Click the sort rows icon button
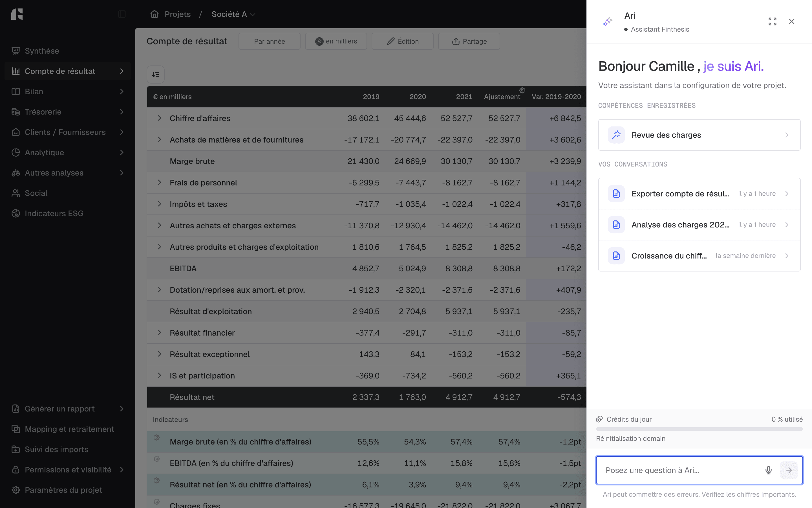Screen dimensions: 812x508 tap(156, 75)
